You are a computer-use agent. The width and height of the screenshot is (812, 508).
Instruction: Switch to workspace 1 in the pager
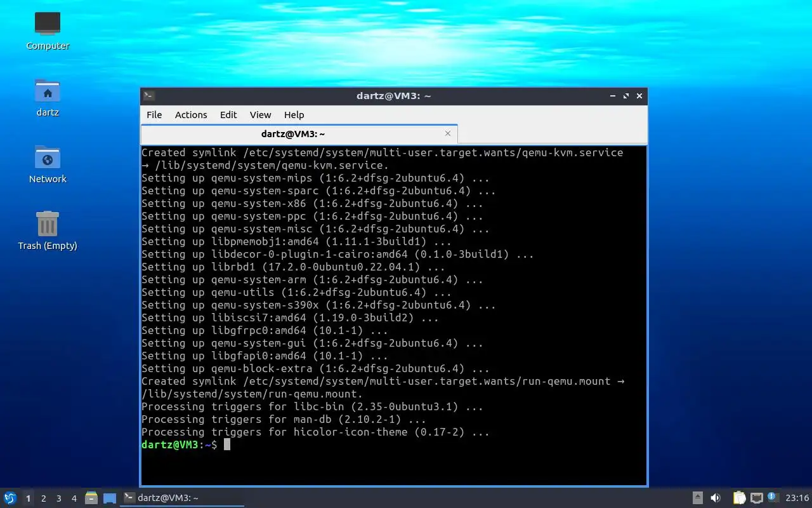(x=28, y=498)
